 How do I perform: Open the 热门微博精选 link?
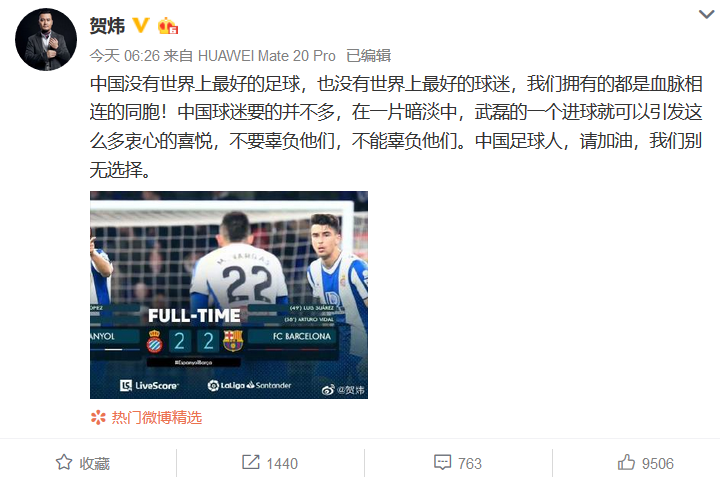[157, 417]
